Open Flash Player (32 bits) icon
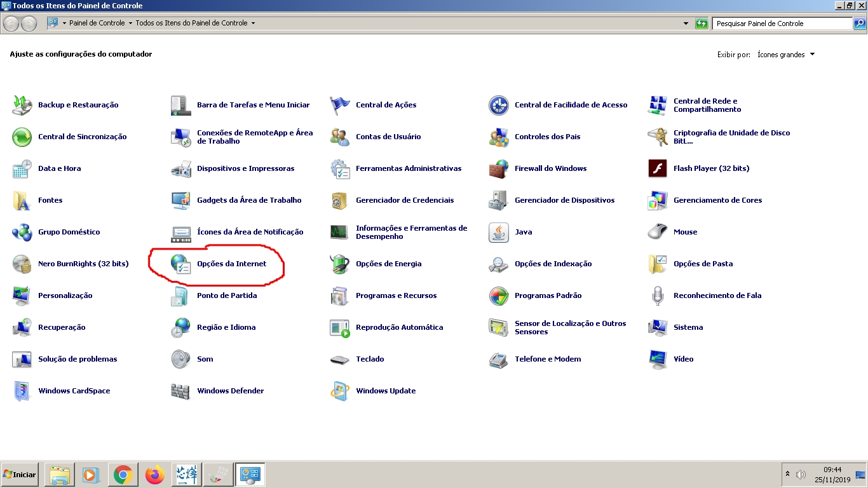The width and height of the screenshot is (868, 488). [658, 168]
